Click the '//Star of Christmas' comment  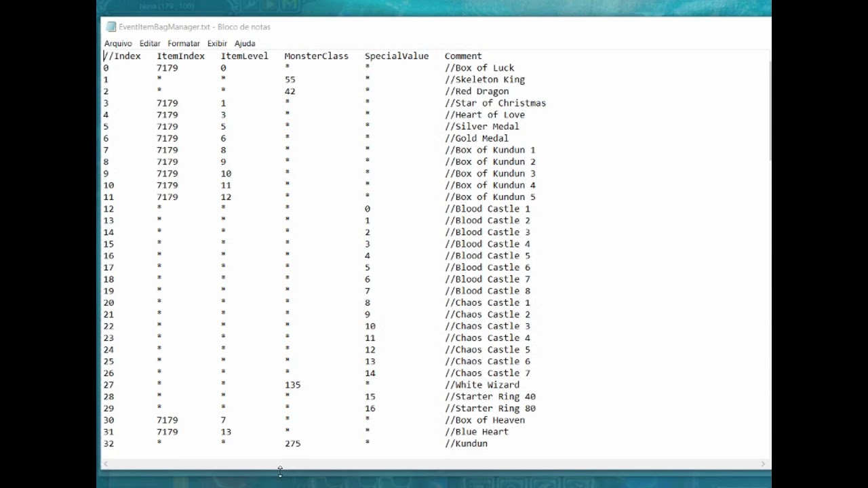pos(495,103)
